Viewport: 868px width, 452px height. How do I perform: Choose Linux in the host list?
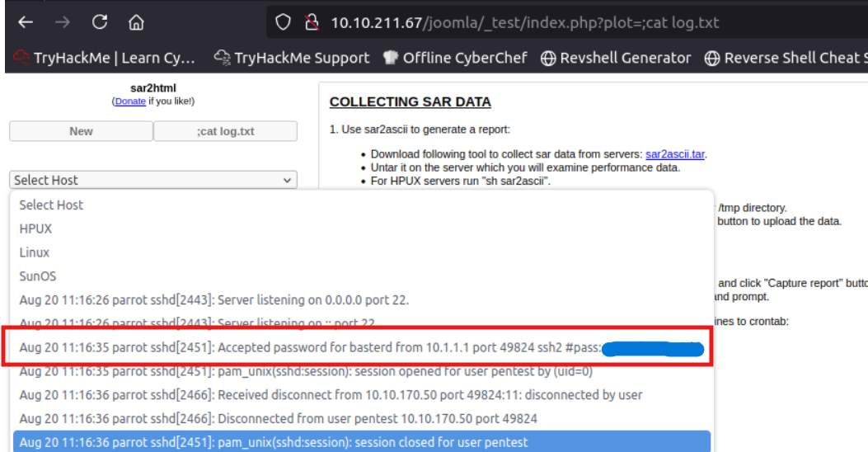tap(35, 252)
